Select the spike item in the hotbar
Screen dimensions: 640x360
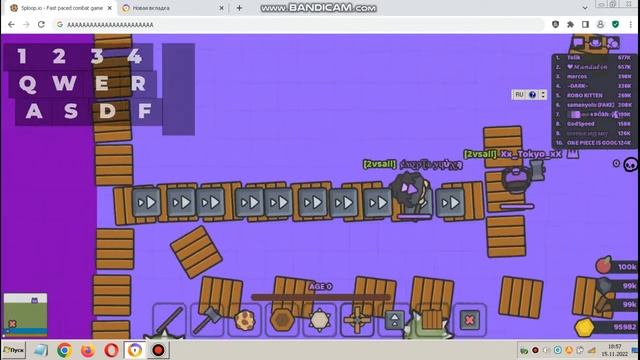tap(320, 320)
